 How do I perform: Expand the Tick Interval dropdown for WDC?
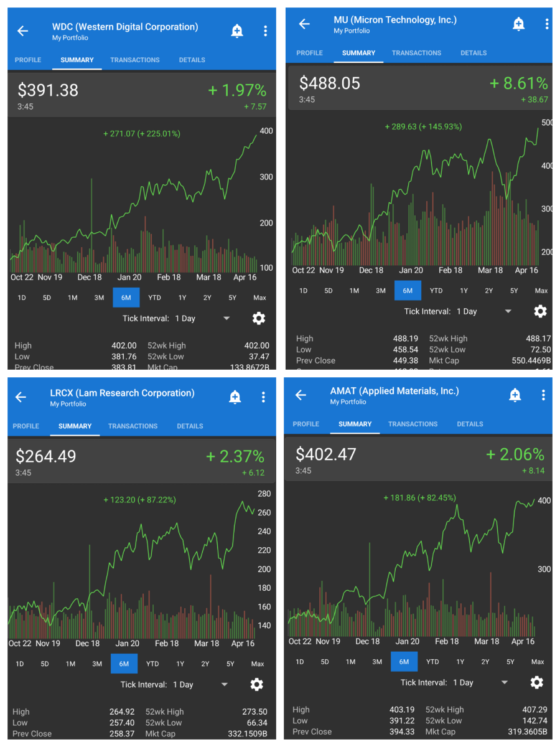pyautogui.click(x=226, y=318)
